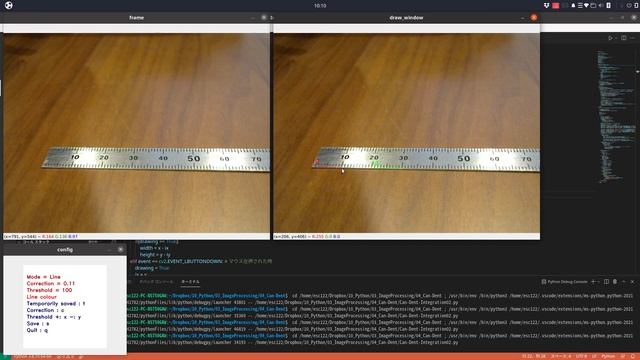Screen dimensions: 640x360
Task: Click the split terminal icon
Action: [x=607, y=282]
